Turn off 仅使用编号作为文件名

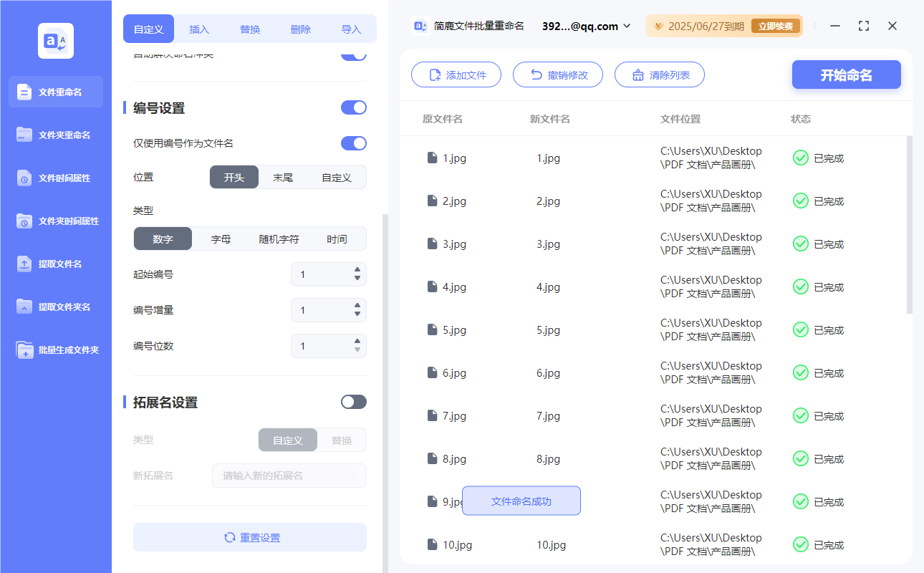coord(353,143)
